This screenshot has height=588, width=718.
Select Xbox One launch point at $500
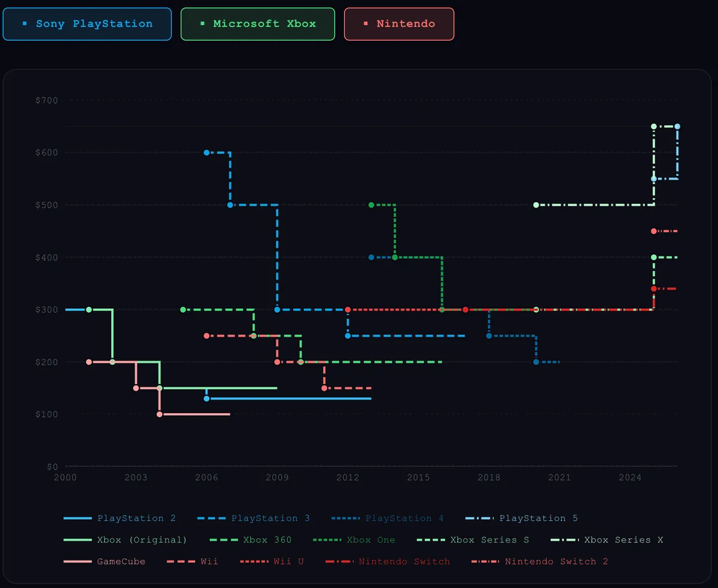pyautogui.click(x=371, y=205)
